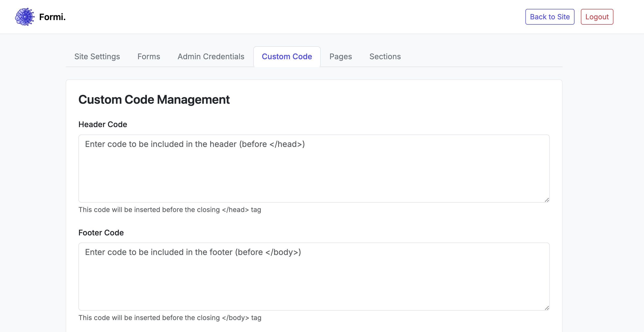Open the Sections tab

(x=385, y=56)
